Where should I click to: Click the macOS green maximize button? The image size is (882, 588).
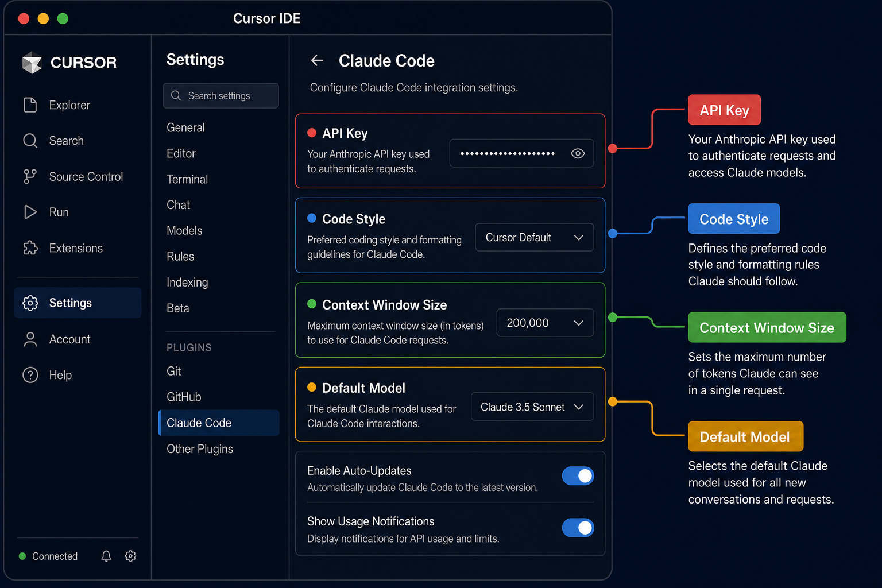coord(63,18)
